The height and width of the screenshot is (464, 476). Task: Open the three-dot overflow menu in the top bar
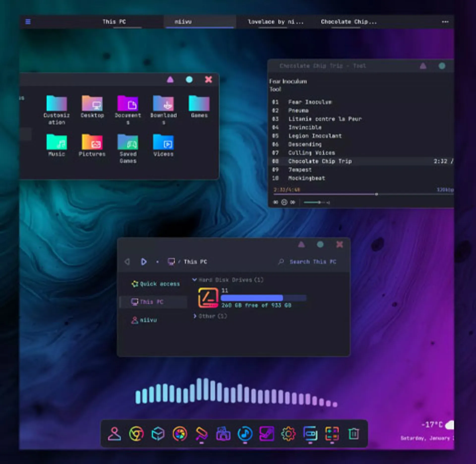coord(445,22)
